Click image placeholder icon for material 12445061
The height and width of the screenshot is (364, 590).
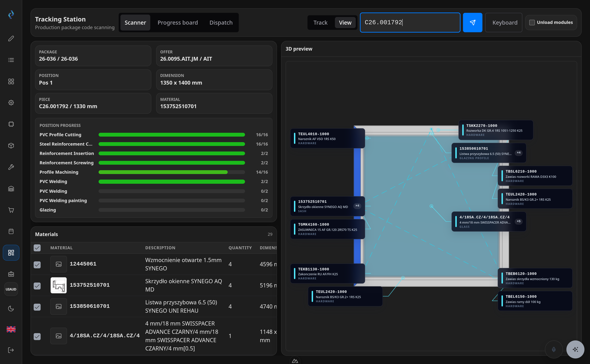point(59,264)
